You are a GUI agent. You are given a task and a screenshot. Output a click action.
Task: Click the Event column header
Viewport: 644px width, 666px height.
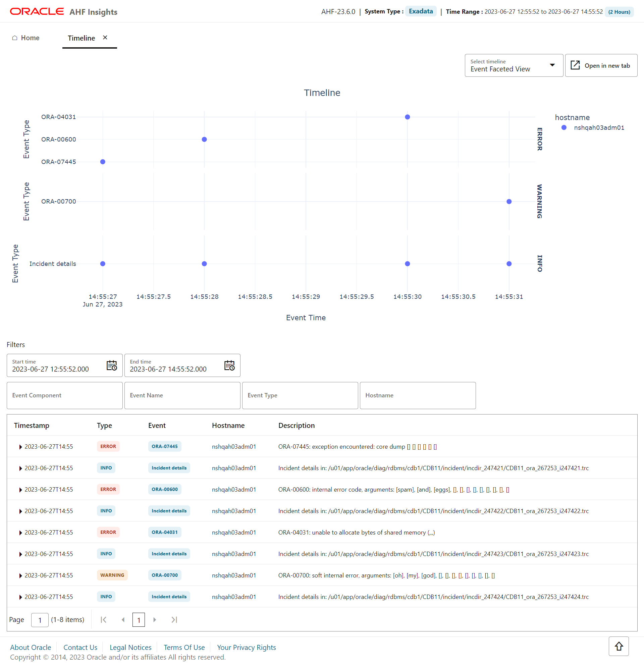coord(157,426)
